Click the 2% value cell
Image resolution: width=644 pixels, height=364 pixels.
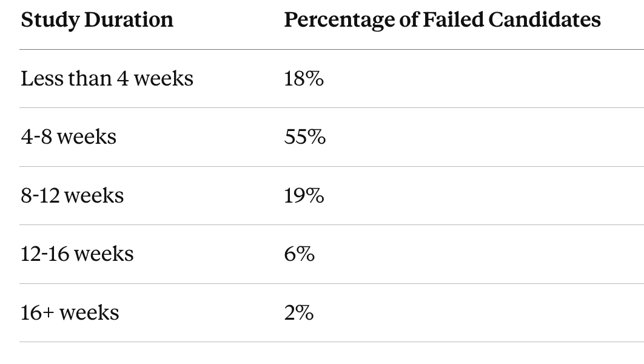coord(298,313)
